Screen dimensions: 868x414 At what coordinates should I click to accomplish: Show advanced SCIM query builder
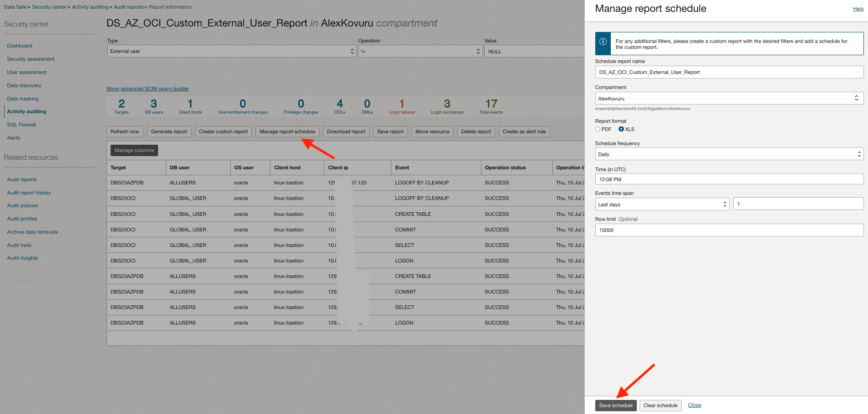147,89
